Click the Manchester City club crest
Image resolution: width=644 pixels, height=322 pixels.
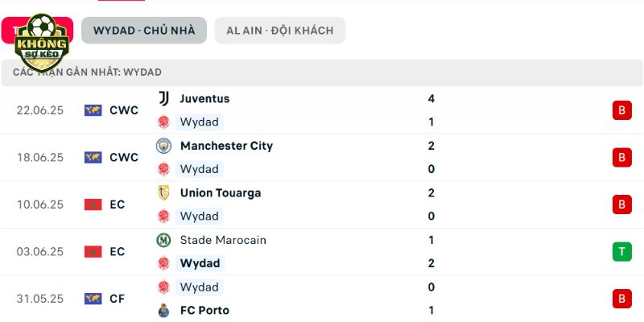pos(164,146)
